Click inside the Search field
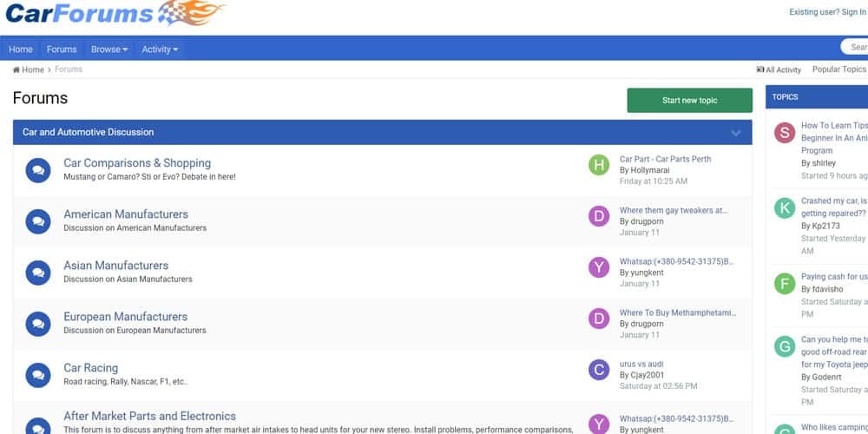Image resolution: width=868 pixels, height=434 pixels. tap(854, 47)
